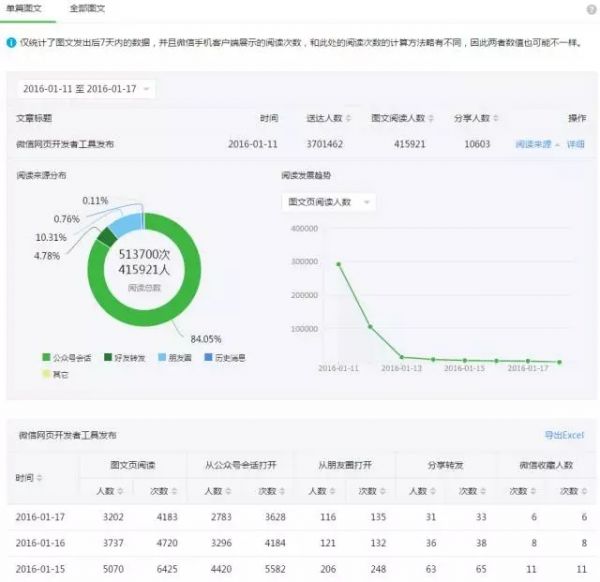Open the 2016-01-11 至 2016-01-17 date range dropdown
This screenshot has width=600, height=582.
[86, 89]
